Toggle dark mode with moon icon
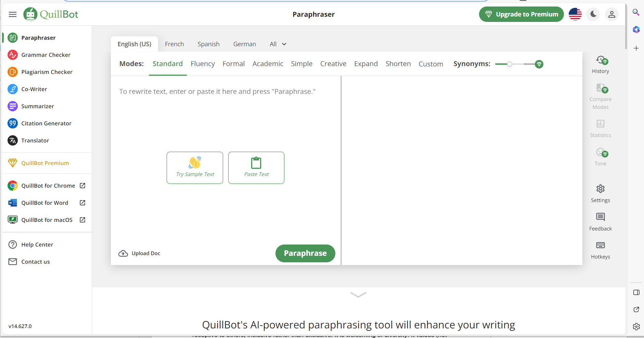Image resolution: width=644 pixels, height=338 pixels. (x=593, y=14)
